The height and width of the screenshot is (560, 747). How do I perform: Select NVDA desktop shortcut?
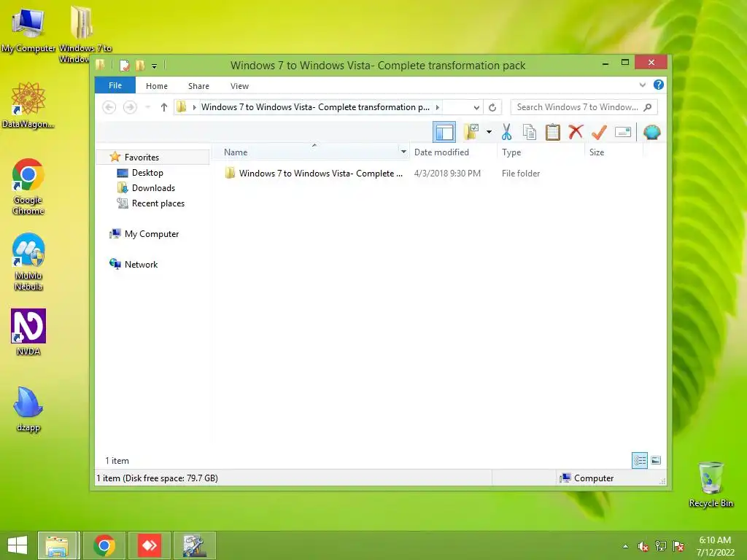coord(28,332)
